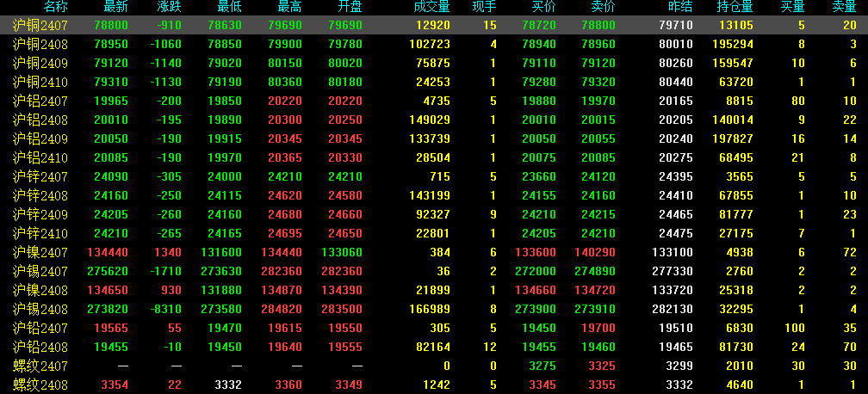The height and width of the screenshot is (394, 868).
Task: Choose the 沪锡2408 contract
Action: pyautogui.click(x=40, y=309)
